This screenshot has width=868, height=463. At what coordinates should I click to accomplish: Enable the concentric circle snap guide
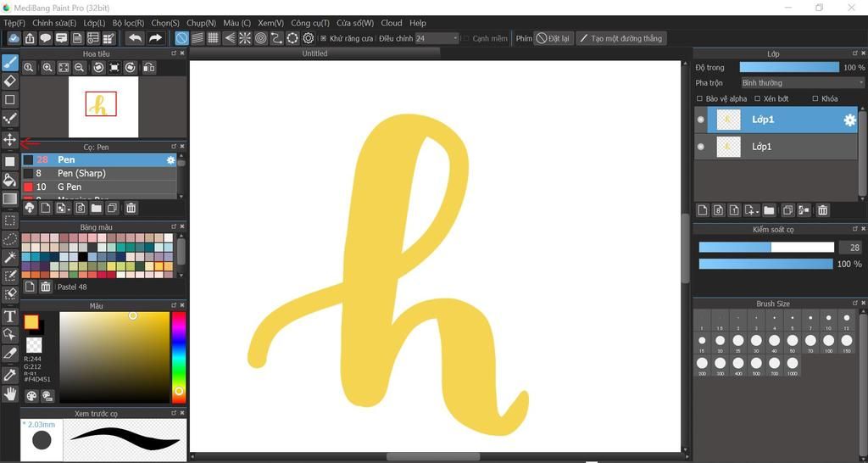[x=261, y=38]
